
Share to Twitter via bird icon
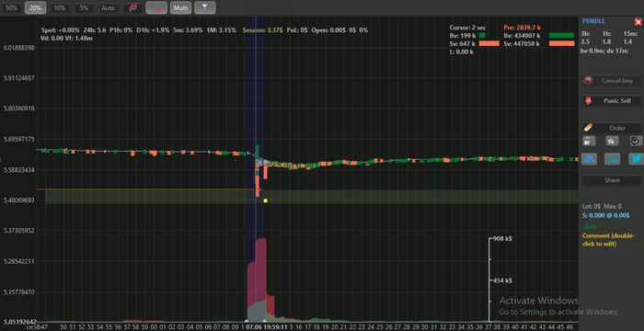point(637,159)
